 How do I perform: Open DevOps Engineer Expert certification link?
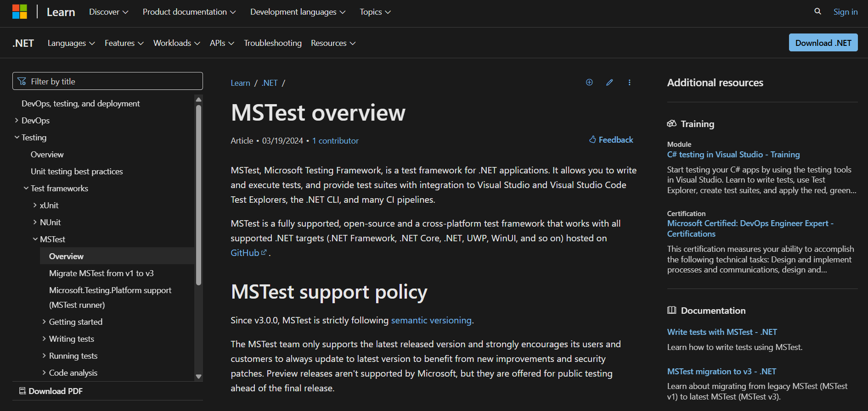[750, 228]
